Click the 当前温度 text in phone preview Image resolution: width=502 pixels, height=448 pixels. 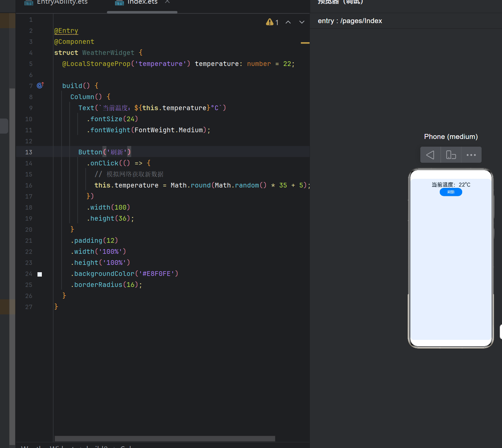(x=451, y=184)
